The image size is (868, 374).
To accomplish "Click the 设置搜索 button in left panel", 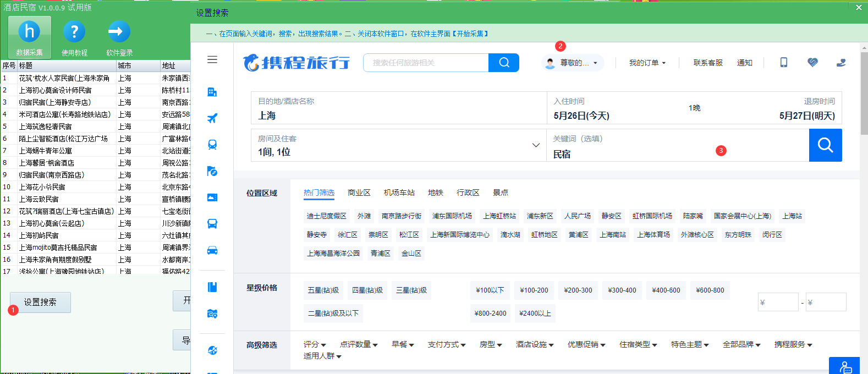I will (40, 302).
